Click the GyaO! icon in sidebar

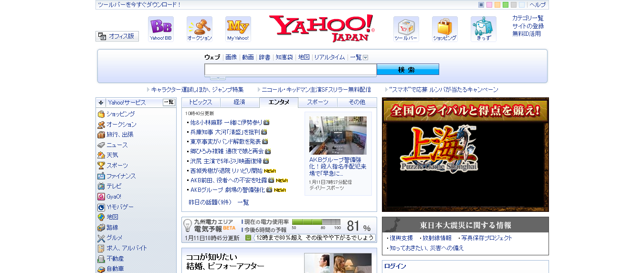click(x=101, y=197)
